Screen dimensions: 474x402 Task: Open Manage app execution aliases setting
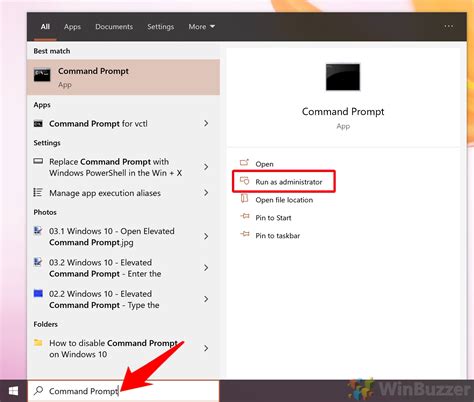(x=123, y=193)
